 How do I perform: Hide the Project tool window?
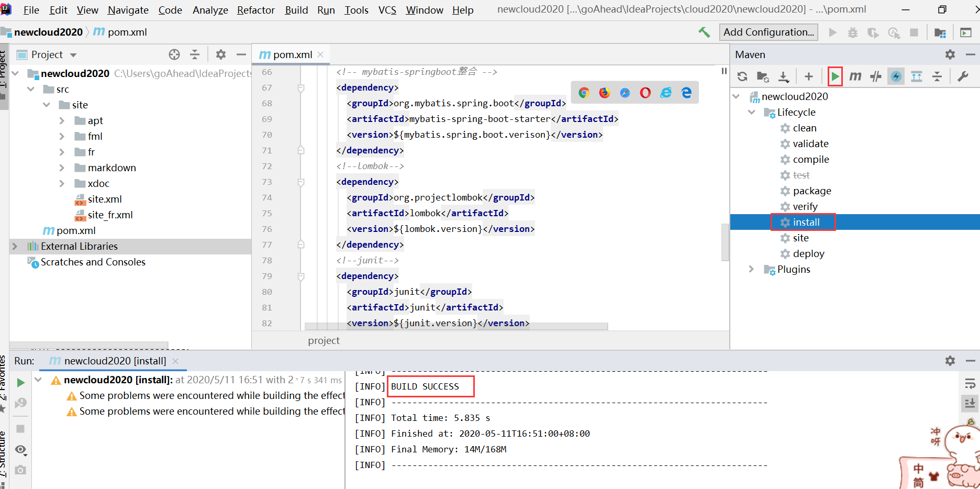click(241, 54)
